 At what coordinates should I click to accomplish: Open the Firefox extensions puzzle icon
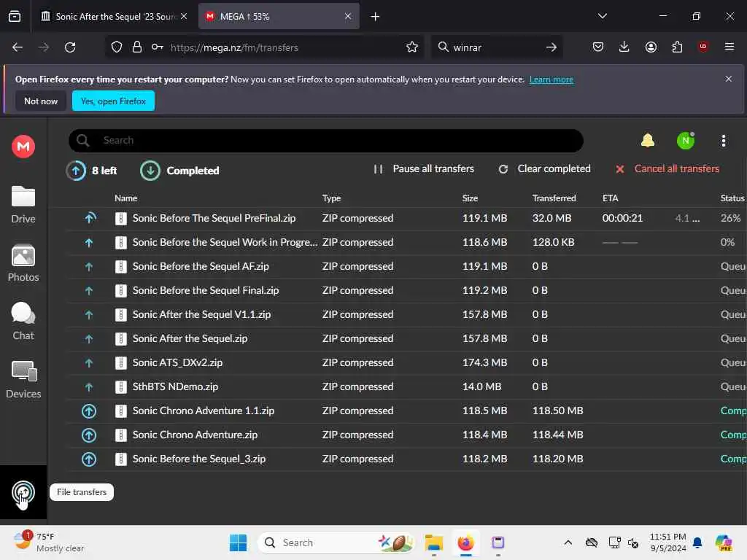click(x=677, y=47)
